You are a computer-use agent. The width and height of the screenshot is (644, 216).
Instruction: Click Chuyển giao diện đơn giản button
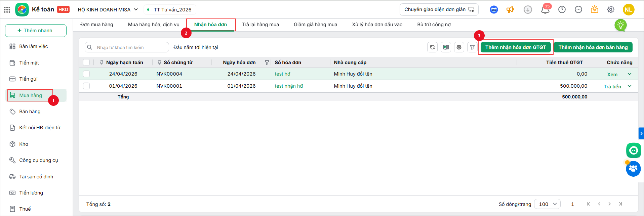(x=439, y=9)
